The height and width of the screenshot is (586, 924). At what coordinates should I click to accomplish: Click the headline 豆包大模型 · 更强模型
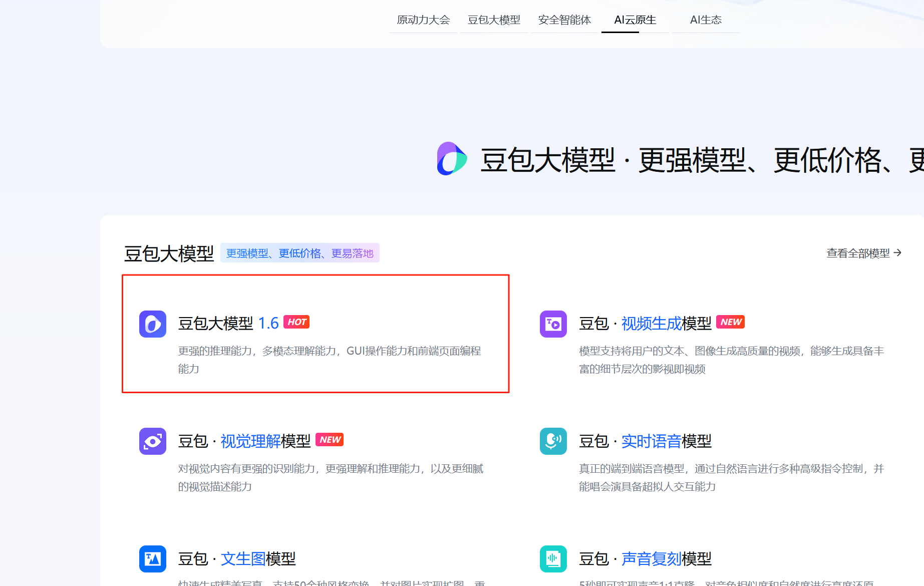click(702, 160)
